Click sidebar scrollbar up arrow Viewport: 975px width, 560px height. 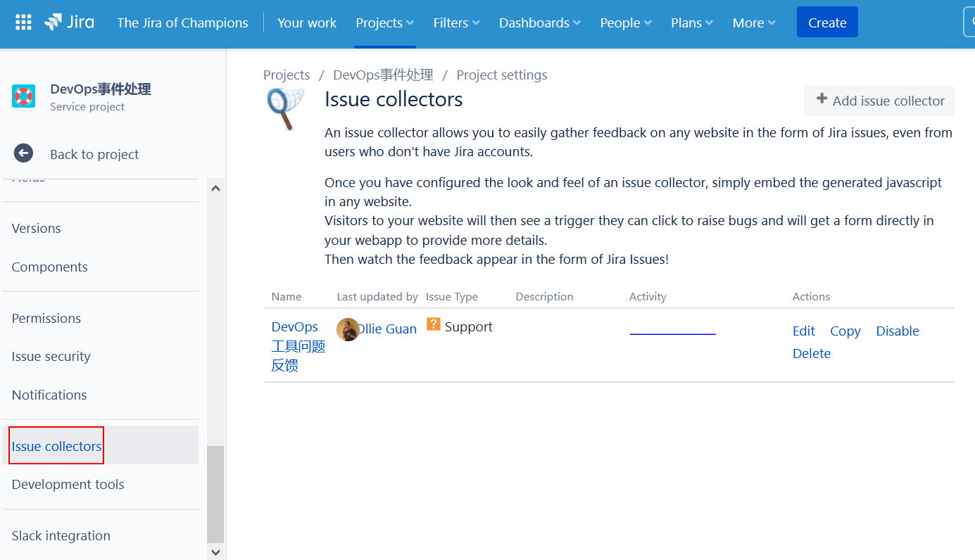215,188
